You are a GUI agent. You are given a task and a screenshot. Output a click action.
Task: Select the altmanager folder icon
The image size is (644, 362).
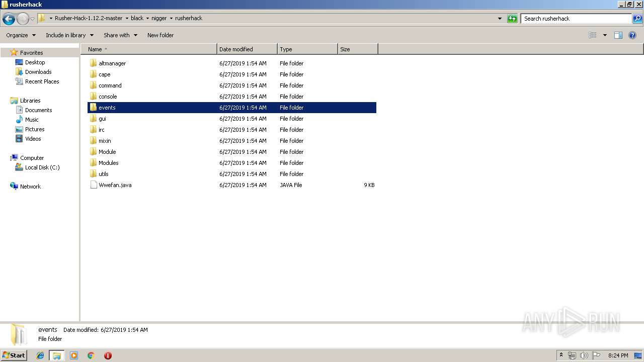click(x=93, y=63)
